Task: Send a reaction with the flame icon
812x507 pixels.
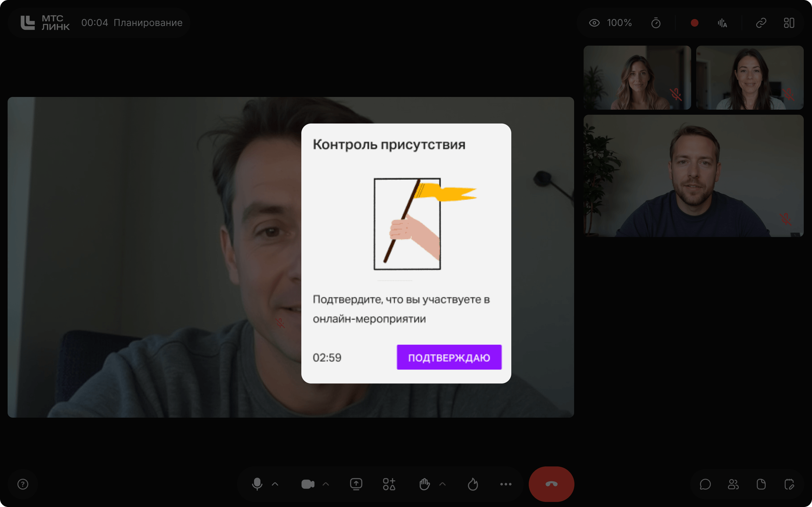Action: 473,484
